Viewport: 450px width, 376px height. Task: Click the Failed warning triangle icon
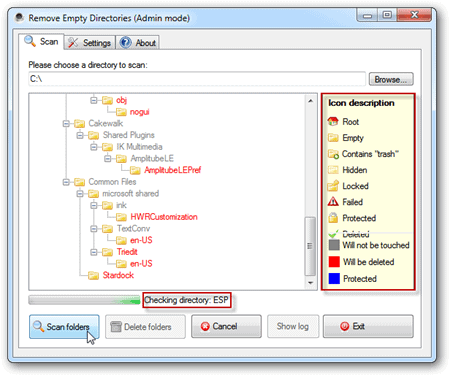click(x=333, y=202)
